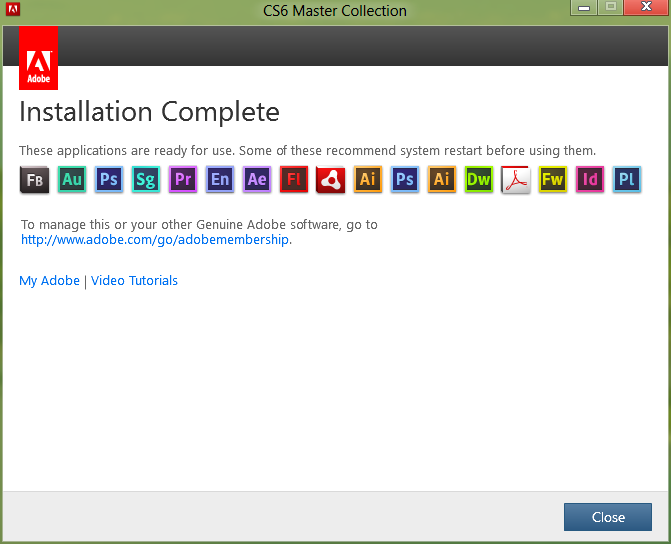Click the Ps icon beside the Au icon

(x=109, y=179)
